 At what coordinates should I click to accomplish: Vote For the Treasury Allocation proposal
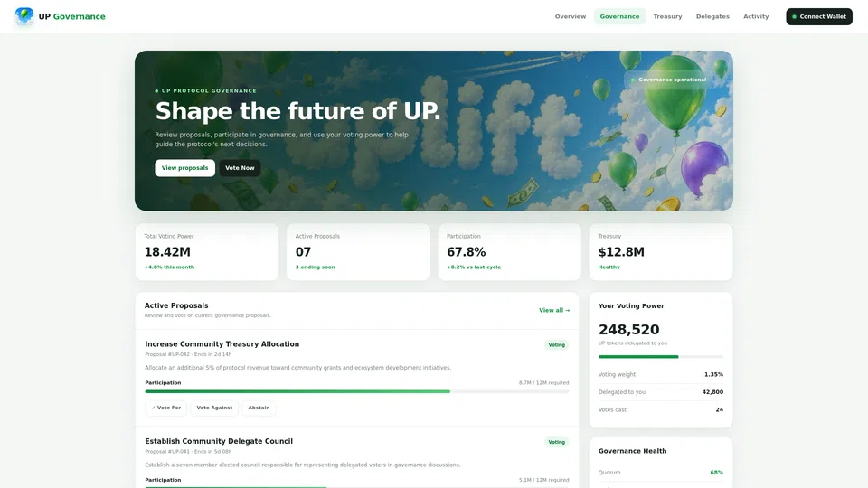[166, 408]
